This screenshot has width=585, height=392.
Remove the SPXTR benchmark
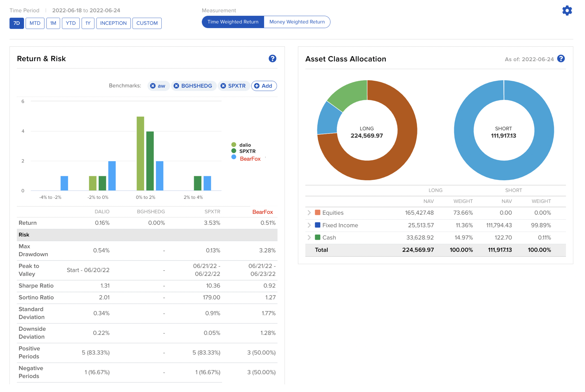tap(223, 86)
